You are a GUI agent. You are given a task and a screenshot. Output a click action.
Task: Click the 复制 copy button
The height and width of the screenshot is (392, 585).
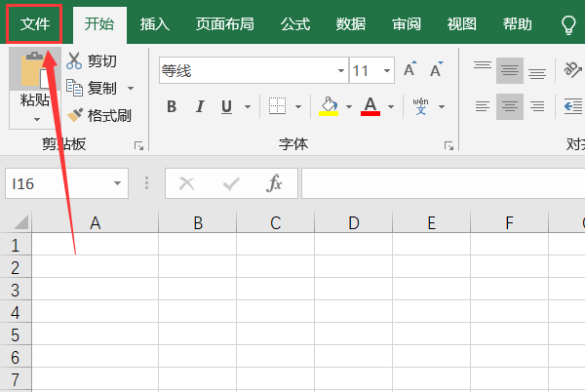click(x=92, y=89)
